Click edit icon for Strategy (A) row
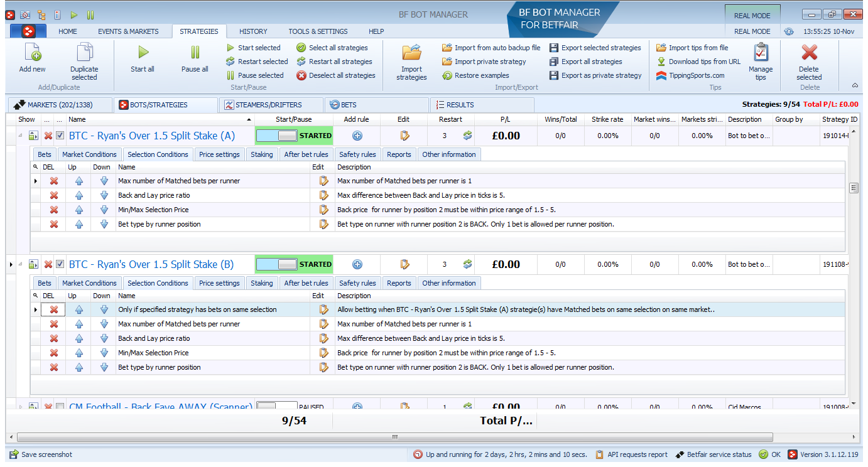868x467 pixels. point(404,136)
